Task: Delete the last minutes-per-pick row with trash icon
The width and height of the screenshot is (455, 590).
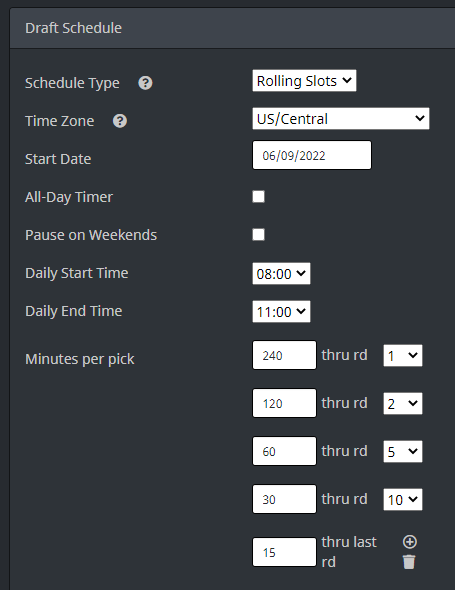Action: [409, 562]
